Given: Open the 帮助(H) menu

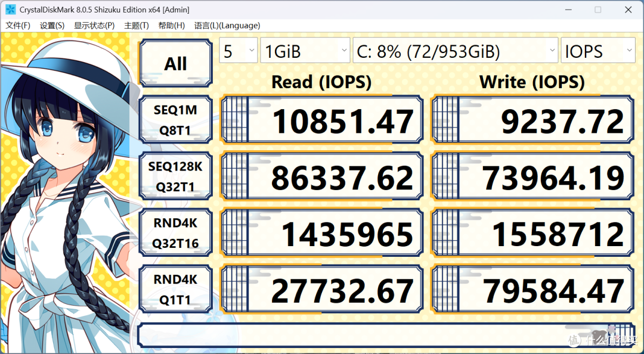Looking at the screenshot, I should (171, 26).
